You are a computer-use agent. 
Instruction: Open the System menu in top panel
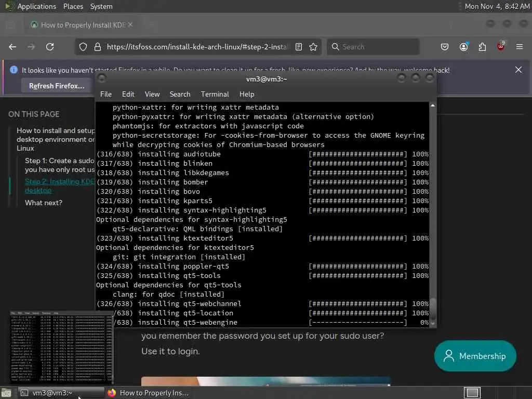coord(101,6)
